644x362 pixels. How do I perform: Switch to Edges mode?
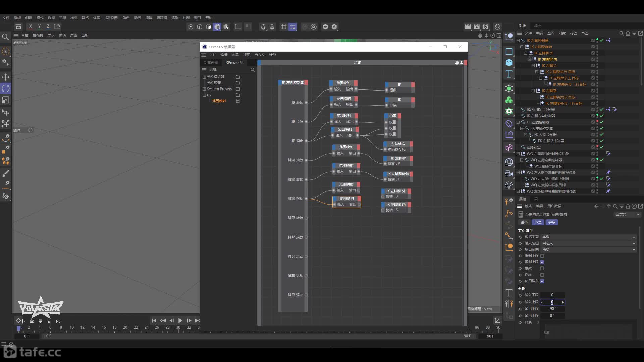coord(200,27)
